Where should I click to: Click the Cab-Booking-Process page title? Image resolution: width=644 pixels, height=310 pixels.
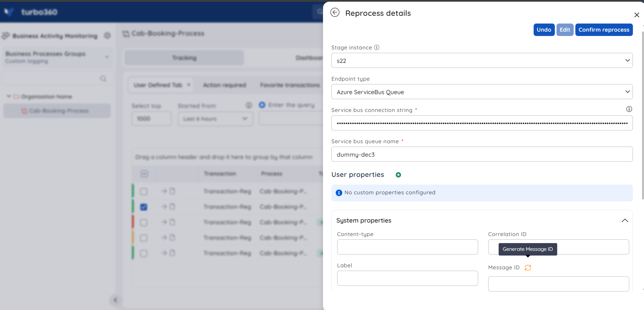[x=168, y=33]
